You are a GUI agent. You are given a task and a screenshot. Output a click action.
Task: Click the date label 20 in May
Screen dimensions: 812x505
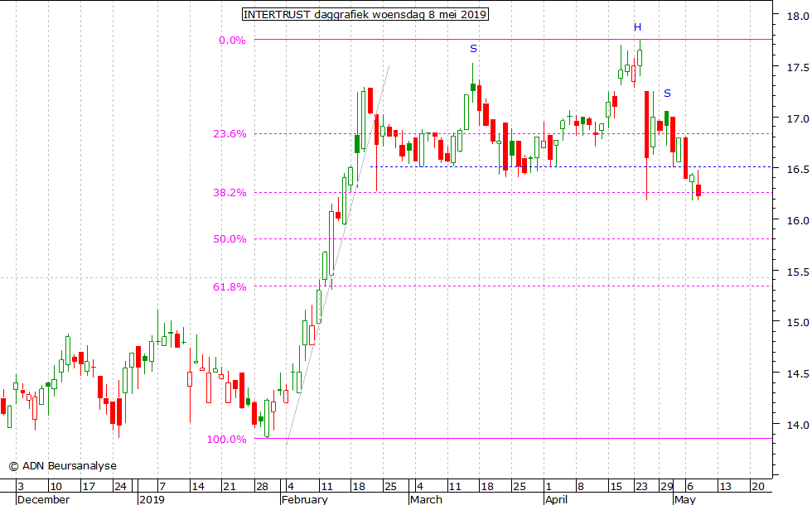tap(757, 487)
